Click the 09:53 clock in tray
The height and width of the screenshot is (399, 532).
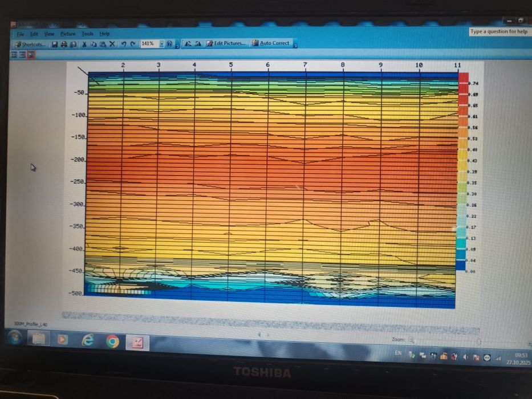tap(521, 355)
